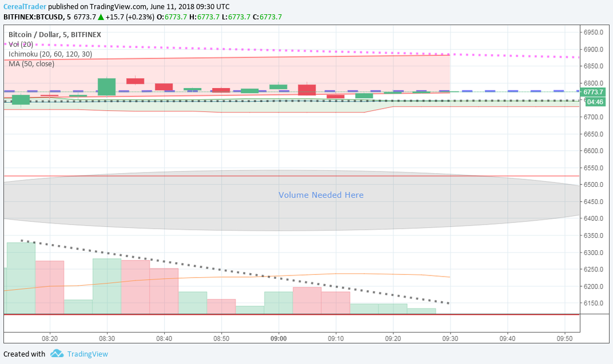The width and height of the screenshot is (613, 364).
Task: Click the 6150.0 price axis label
Action: [594, 303]
